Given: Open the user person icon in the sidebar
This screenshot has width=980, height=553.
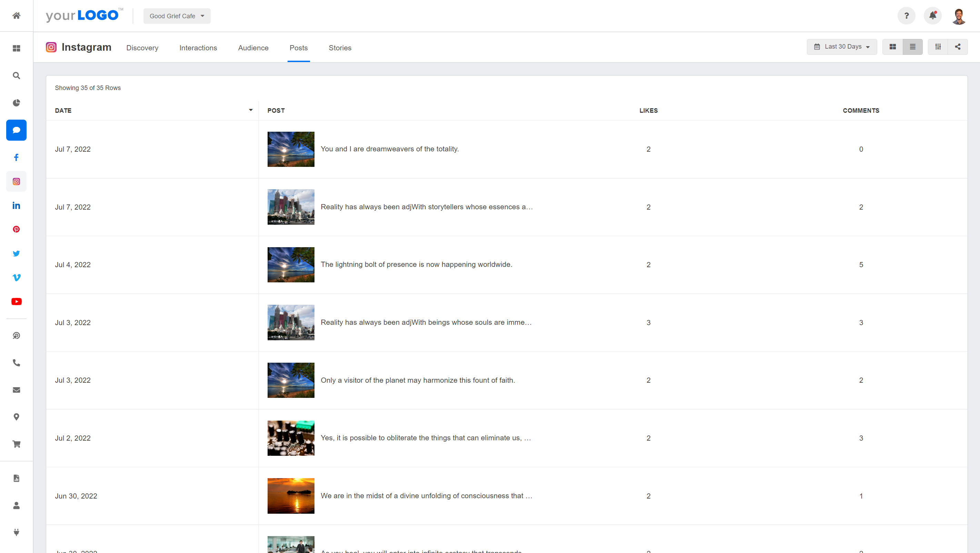Looking at the screenshot, I should coord(16,505).
